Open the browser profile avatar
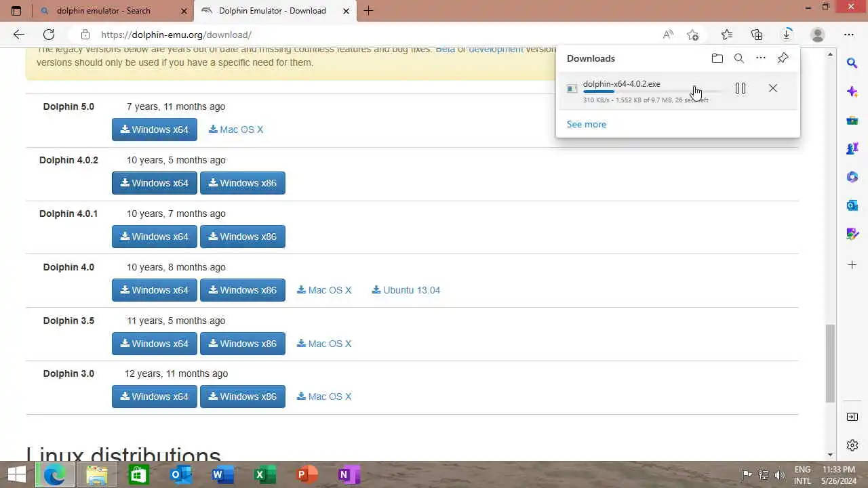This screenshot has width=868, height=488. (818, 35)
